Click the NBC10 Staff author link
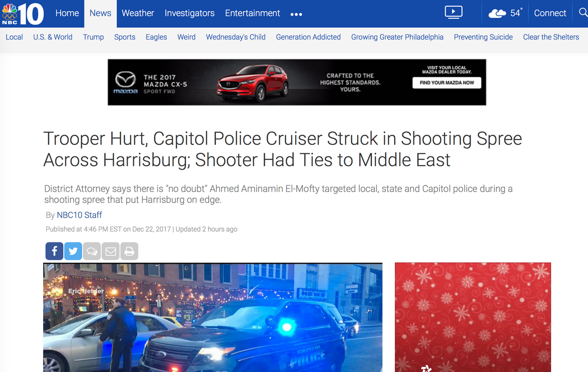 coord(79,215)
